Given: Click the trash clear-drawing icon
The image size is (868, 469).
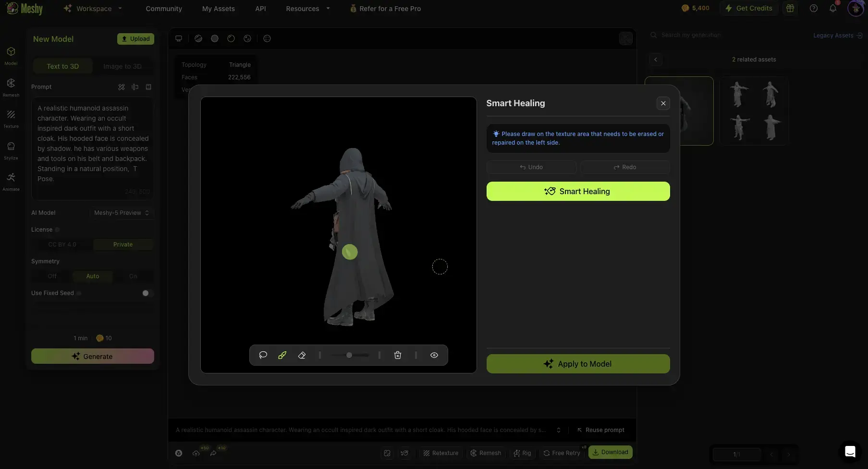Looking at the screenshot, I should pyautogui.click(x=398, y=355).
